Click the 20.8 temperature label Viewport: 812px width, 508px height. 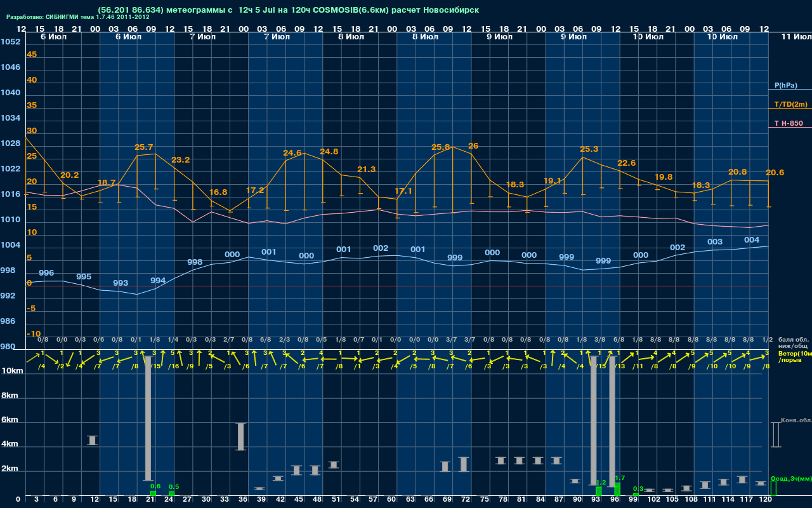click(738, 172)
